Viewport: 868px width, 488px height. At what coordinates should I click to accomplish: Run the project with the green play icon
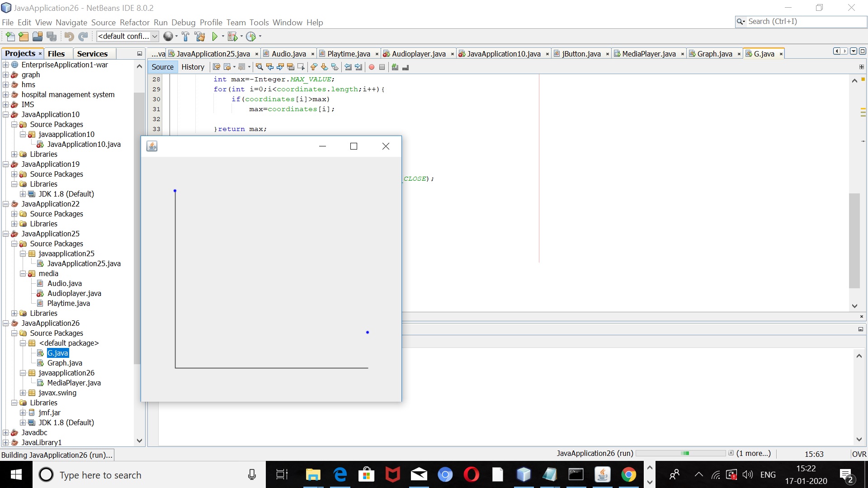tap(215, 37)
